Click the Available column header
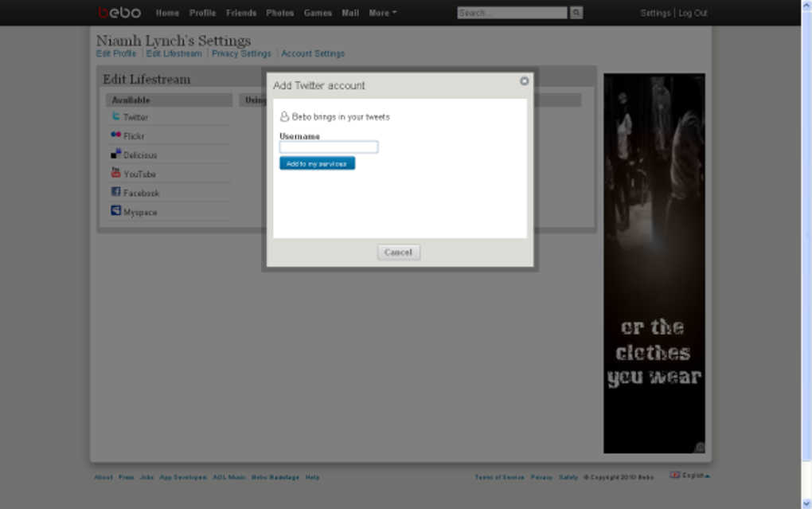This screenshot has height=509, width=812. pos(170,100)
